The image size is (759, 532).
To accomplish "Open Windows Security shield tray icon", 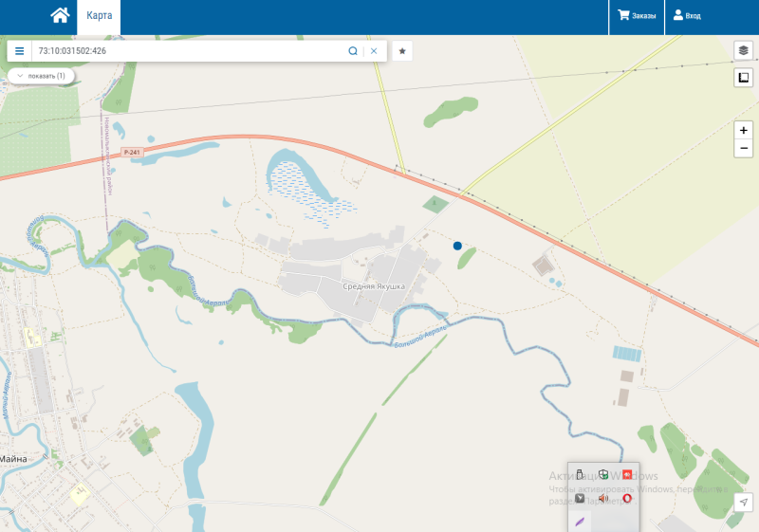I will pos(603,474).
